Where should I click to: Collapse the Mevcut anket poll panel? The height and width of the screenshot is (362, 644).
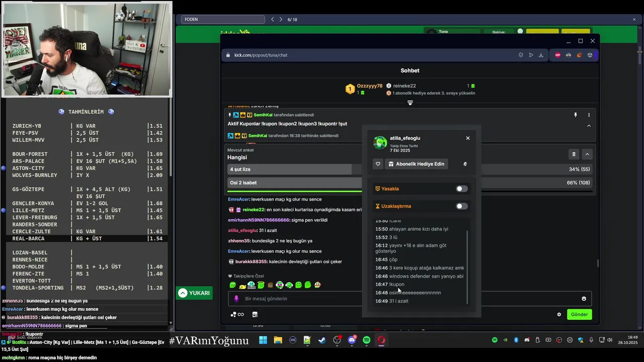[587, 154]
